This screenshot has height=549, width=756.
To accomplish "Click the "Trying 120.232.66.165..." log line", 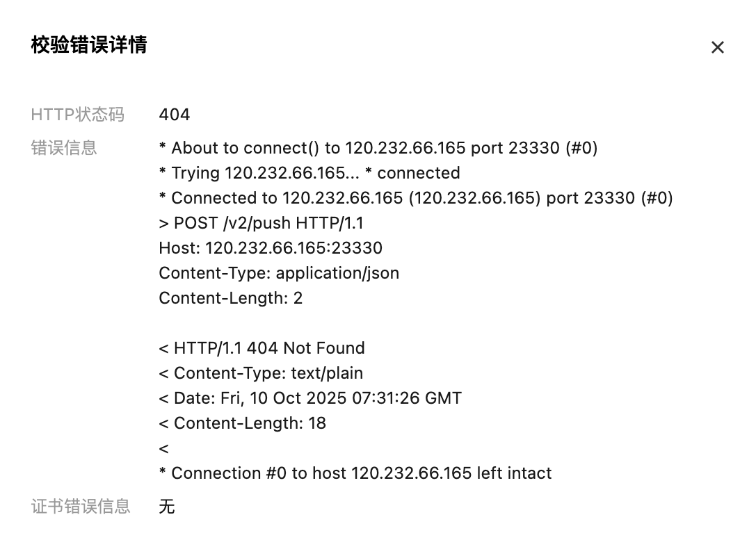I will 309,173.
